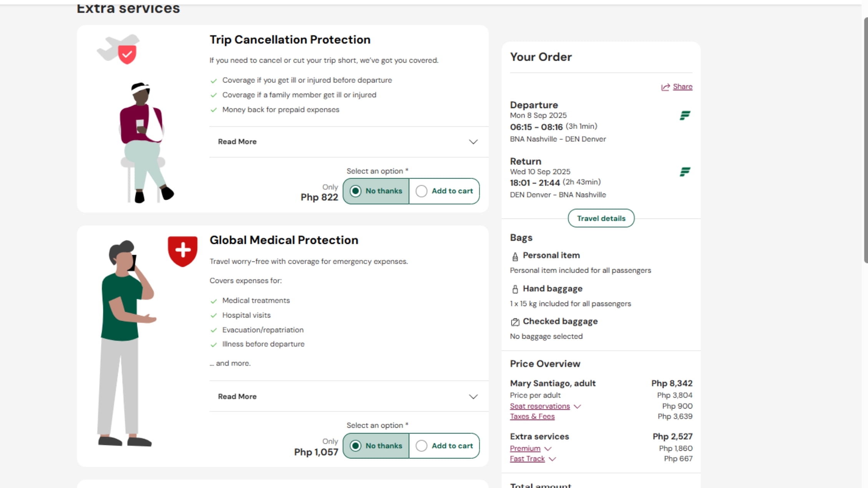This screenshot has width=868, height=488.
Task: Select Add to cart for Medical Protection
Action: coord(444,446)
